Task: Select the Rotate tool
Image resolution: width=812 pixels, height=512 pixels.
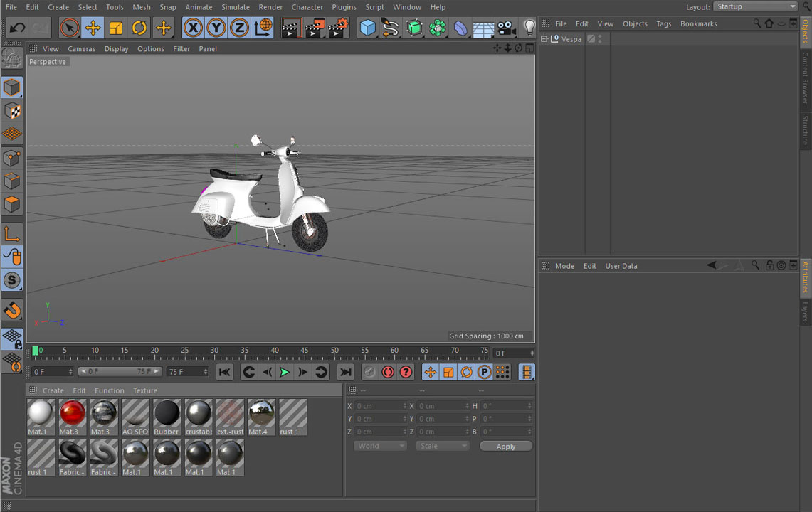Action: click(x=139, y=28)
